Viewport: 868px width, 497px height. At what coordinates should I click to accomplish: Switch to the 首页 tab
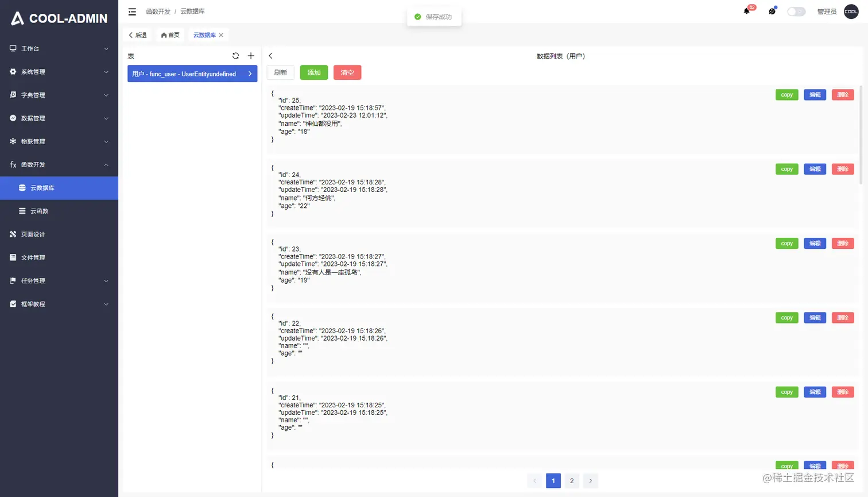point(170,34)
